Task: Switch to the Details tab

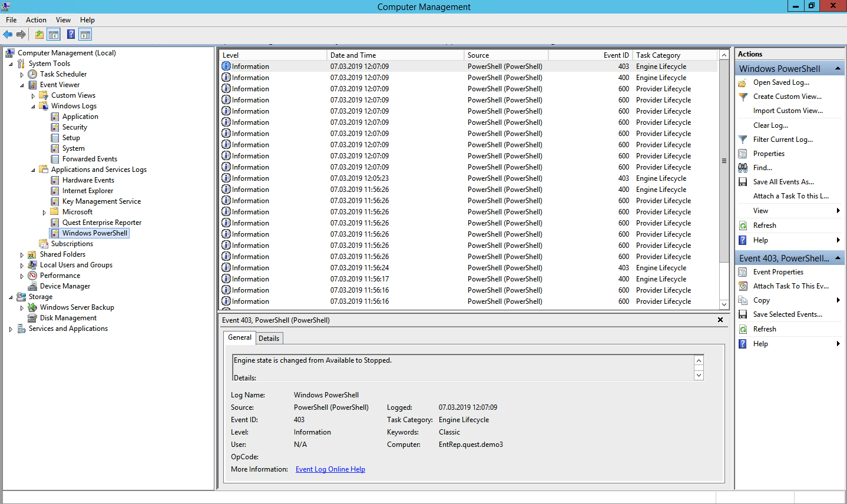Action: [x=269, y=339]
